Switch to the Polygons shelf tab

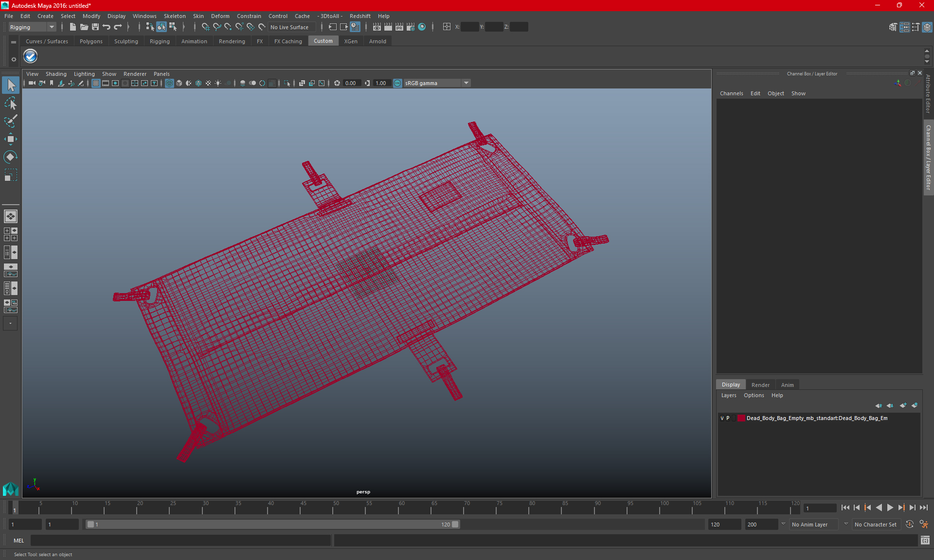(x=91, y=41)
